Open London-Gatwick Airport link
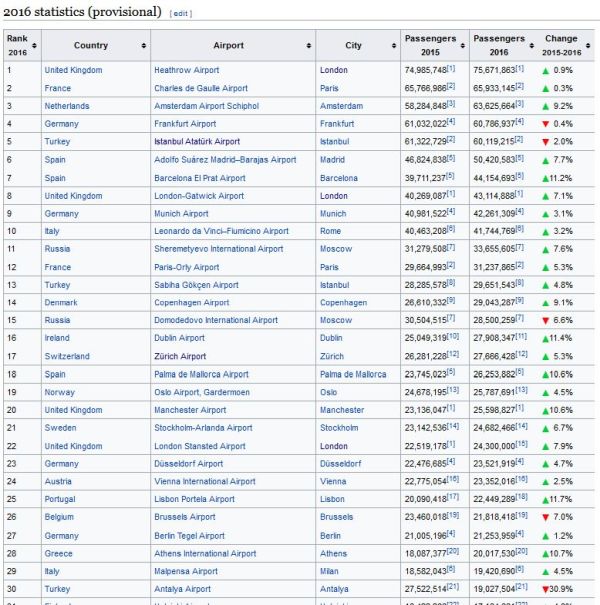Screen dimensions: 600x605 (199, 196)
